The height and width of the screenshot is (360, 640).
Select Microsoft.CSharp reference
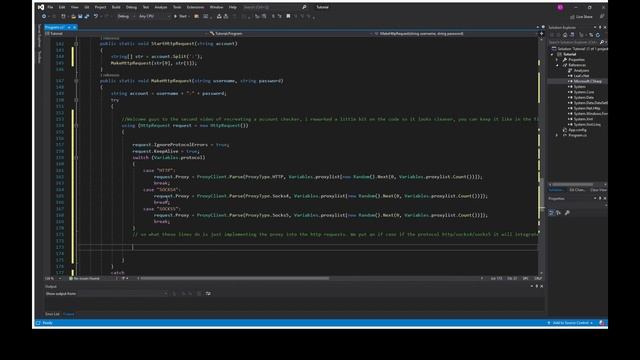coord(587,81)
